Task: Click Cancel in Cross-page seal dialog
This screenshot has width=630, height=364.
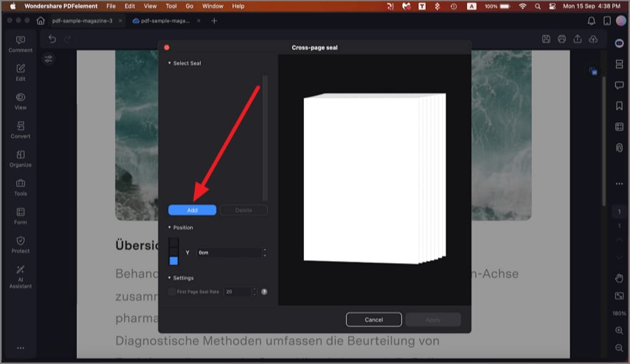Action: click(374, 320)
